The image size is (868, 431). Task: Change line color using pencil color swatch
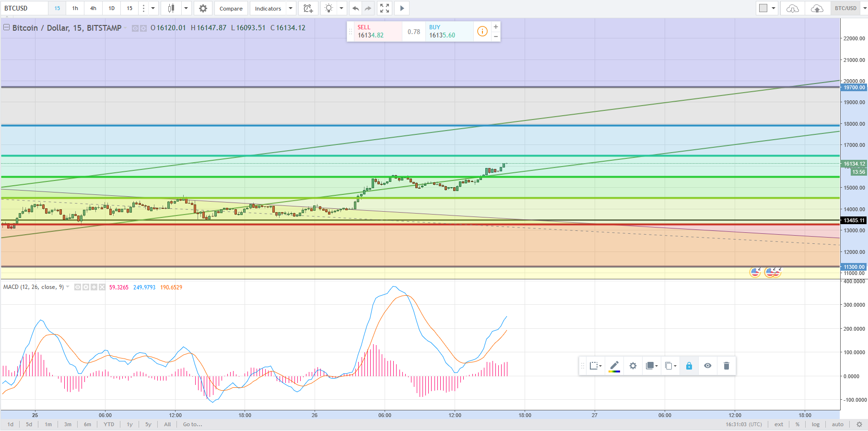point(614,366)
